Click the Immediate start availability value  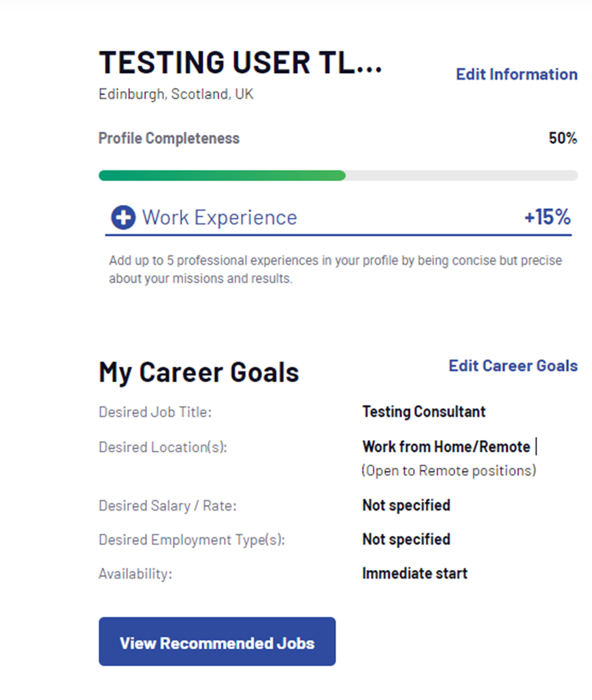414,573
